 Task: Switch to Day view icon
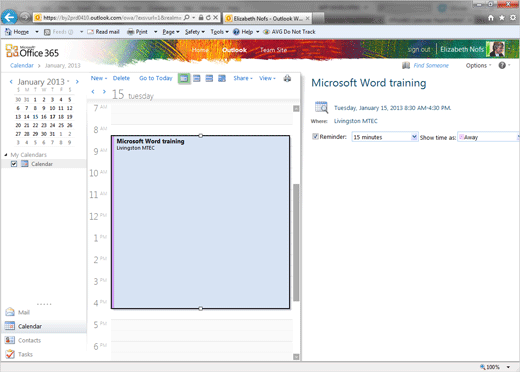pos(184,78)
